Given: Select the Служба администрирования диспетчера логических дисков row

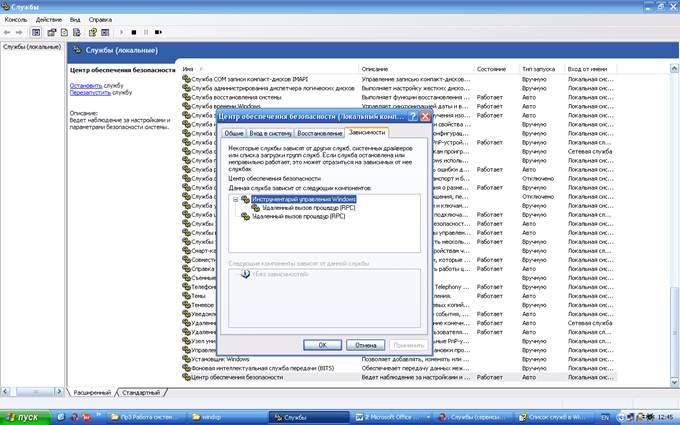Looking at the screenshot, I should (399, 88).
